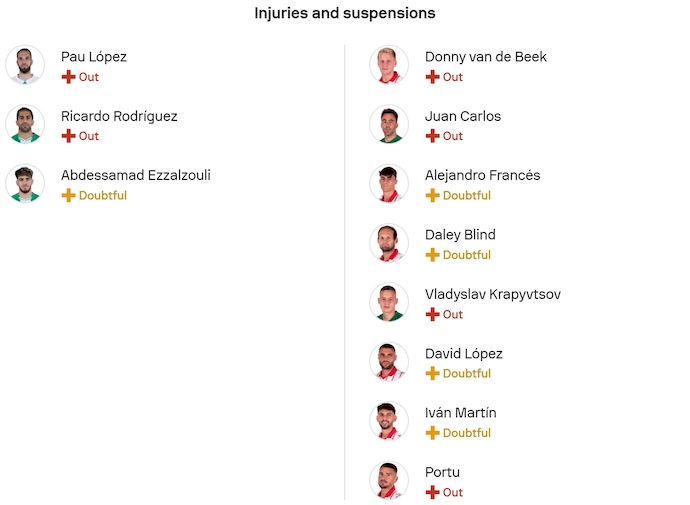Image resolution: width=690 pixels, height=505 pixels.
Task: Click the yellow cross icon under Abdessamad Ezzalzouli
Action: coord(68,196)
